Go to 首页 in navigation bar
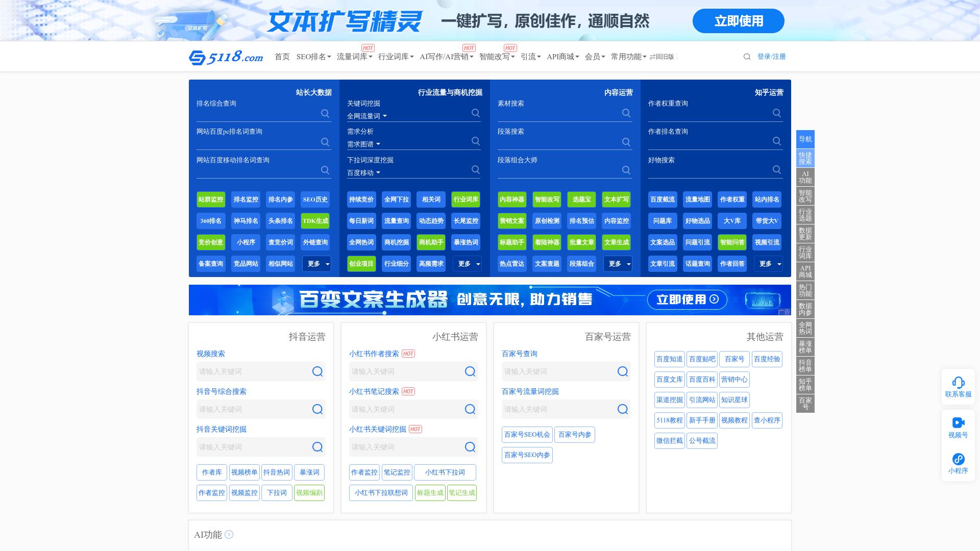980x551 pixels. (282, 57)
